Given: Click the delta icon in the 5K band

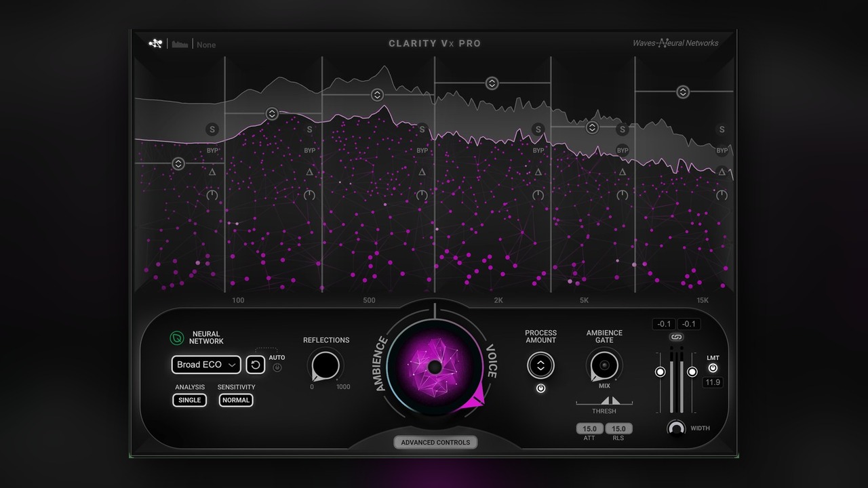Looking at the screenshot, I should pyautogui.click(x=623, y=172).
